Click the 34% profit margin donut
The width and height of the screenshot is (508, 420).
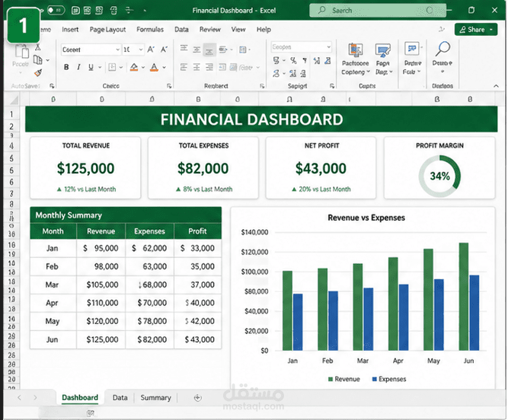tap(439, 176)
